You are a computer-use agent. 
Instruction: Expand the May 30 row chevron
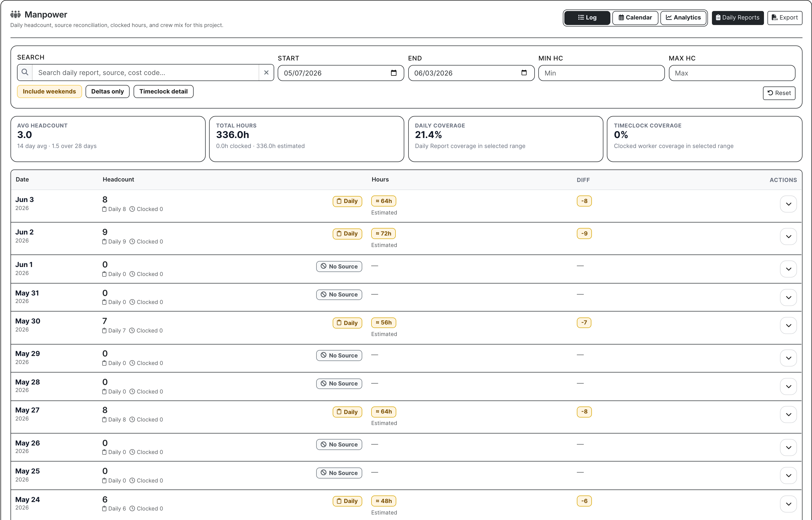coord(788,325)
